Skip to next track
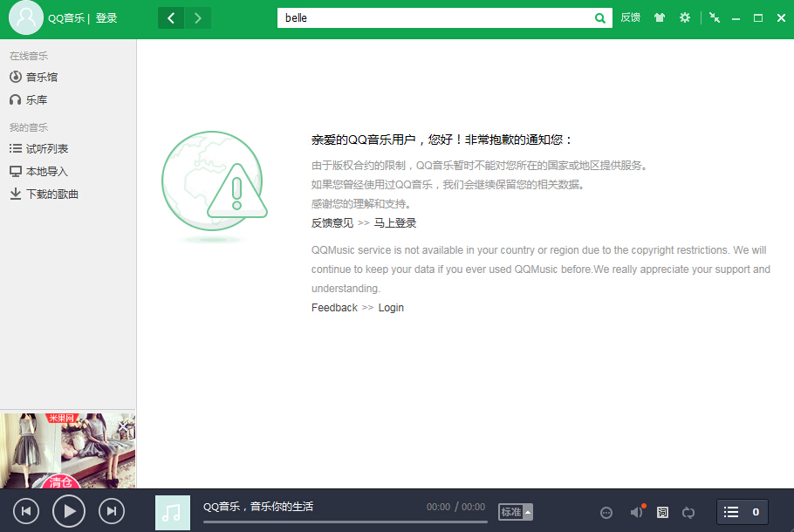Screen dimensions: 794x532 coord(112,511)
